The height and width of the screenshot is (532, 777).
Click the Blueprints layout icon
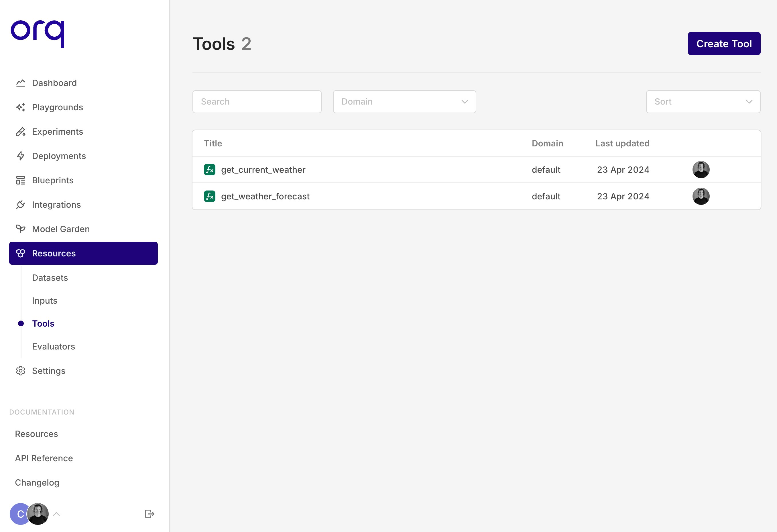click(x=21, y=180)
